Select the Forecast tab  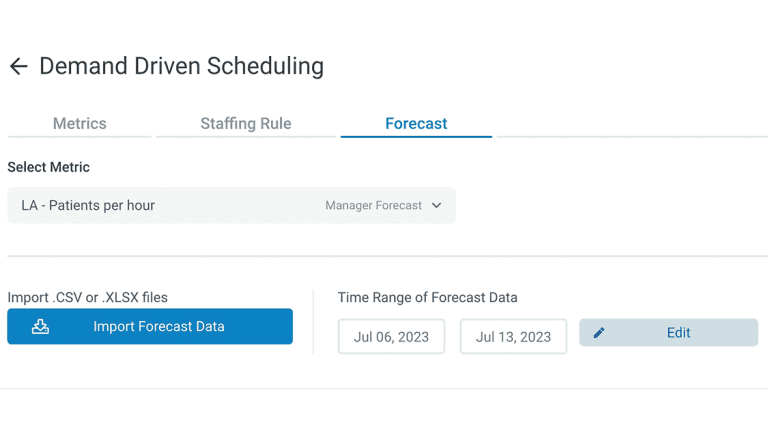coord(416,123)
